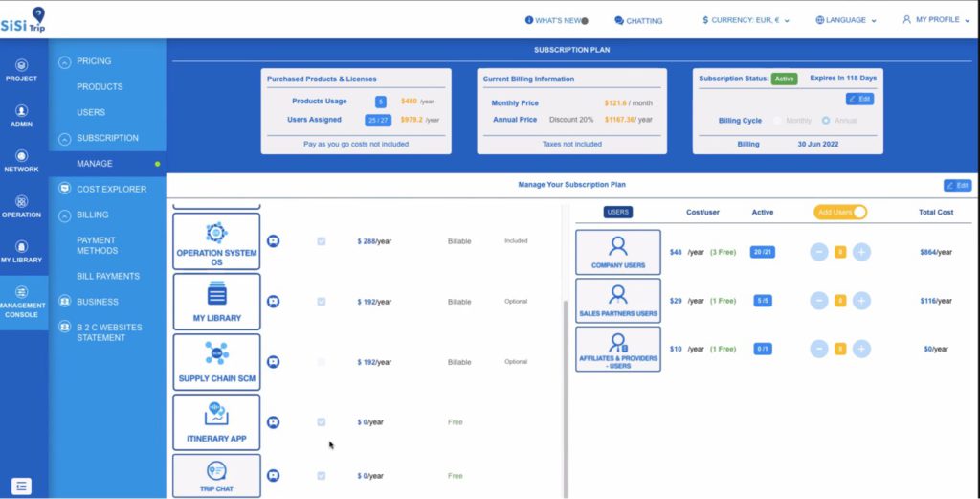Open the Language dropdown

tap(846, 20)
